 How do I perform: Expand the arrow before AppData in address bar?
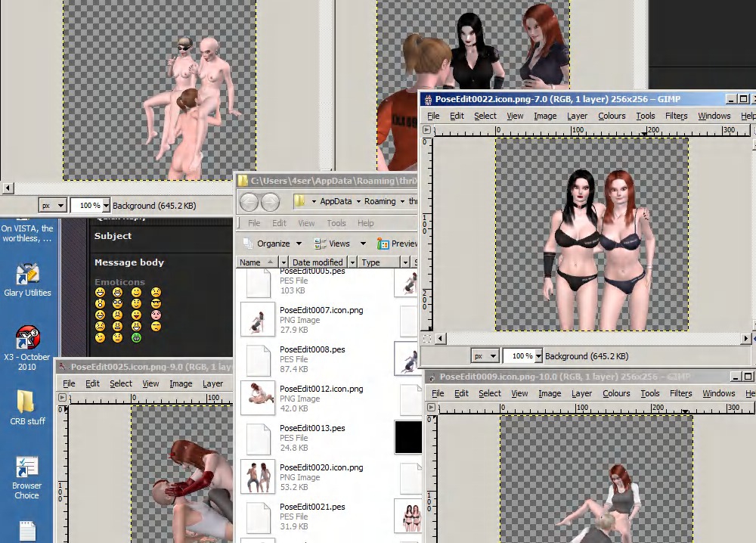click(x=314, y=201)
